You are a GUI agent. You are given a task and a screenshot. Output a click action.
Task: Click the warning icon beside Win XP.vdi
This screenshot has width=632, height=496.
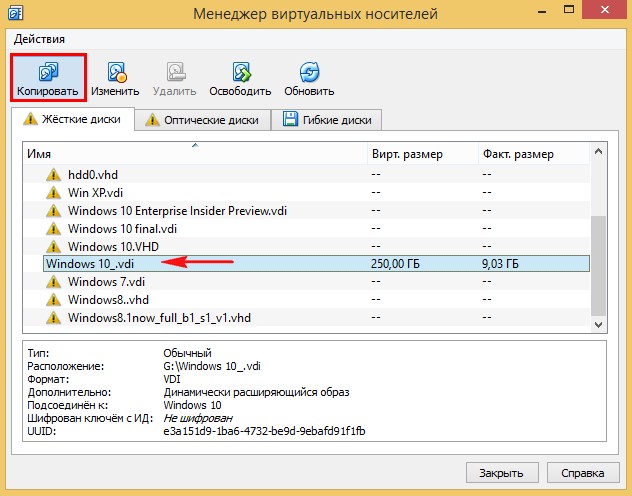pos(53,193)
